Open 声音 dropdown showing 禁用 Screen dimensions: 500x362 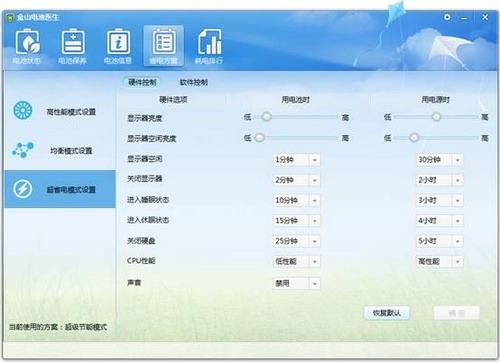tap(296, 283)
